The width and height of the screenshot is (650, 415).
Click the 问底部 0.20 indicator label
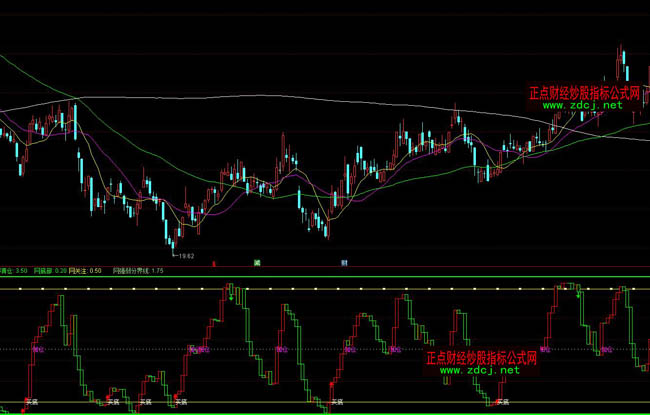pos(50,270)
